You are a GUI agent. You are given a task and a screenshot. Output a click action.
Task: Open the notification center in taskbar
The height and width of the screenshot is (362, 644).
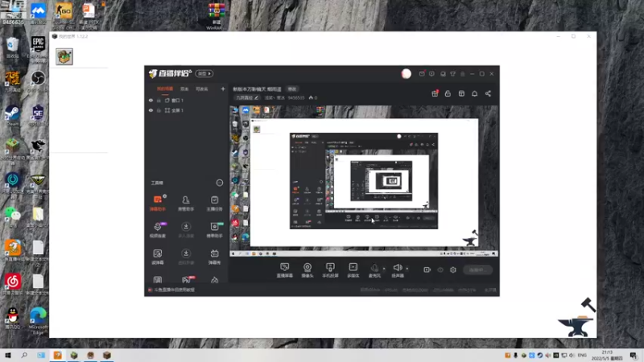[x=634, y=356]
